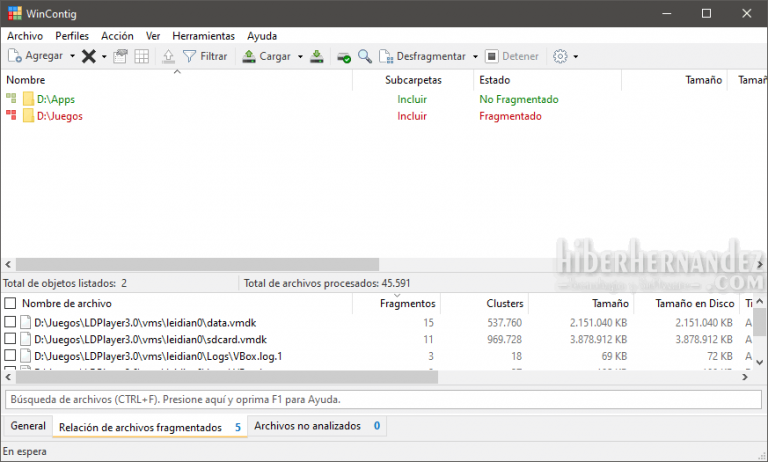Check the box for sdcard.vmdk file
This screenshot has height=462, width=768.
click(10, 339)
